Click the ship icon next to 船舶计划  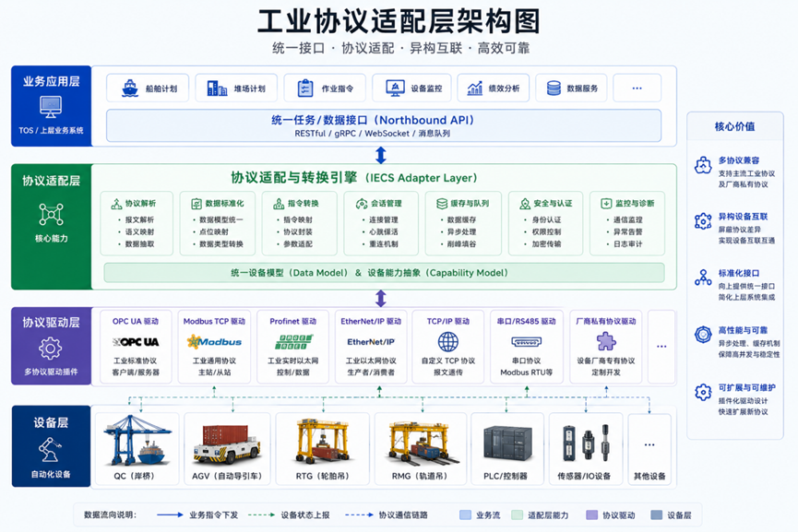(x=130, y=88)
